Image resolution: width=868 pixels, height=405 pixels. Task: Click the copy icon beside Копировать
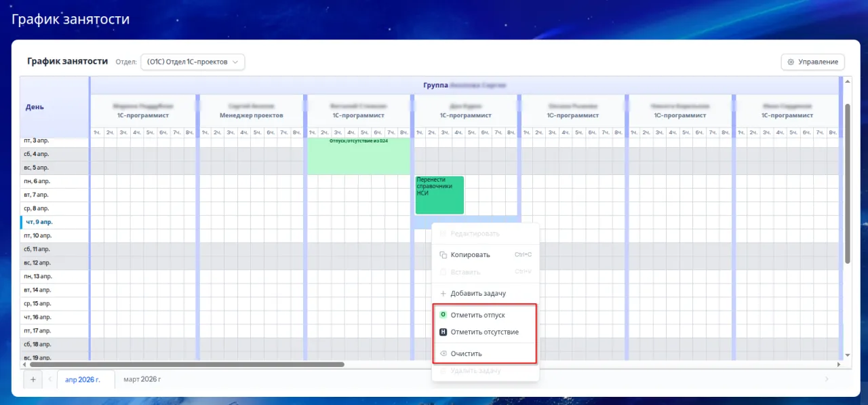pos(443,255)
